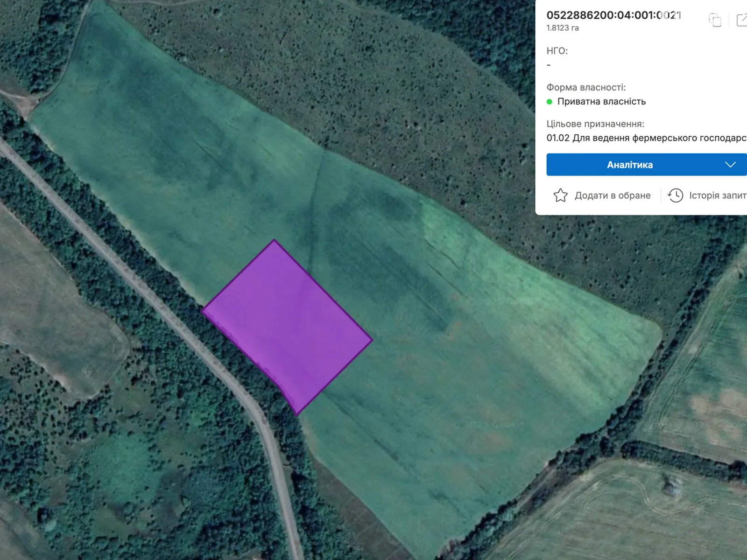The height and width of the screenshot is (560, 747).
Task: Click the 01.02 farming purpose description
Action: (646, 138)
